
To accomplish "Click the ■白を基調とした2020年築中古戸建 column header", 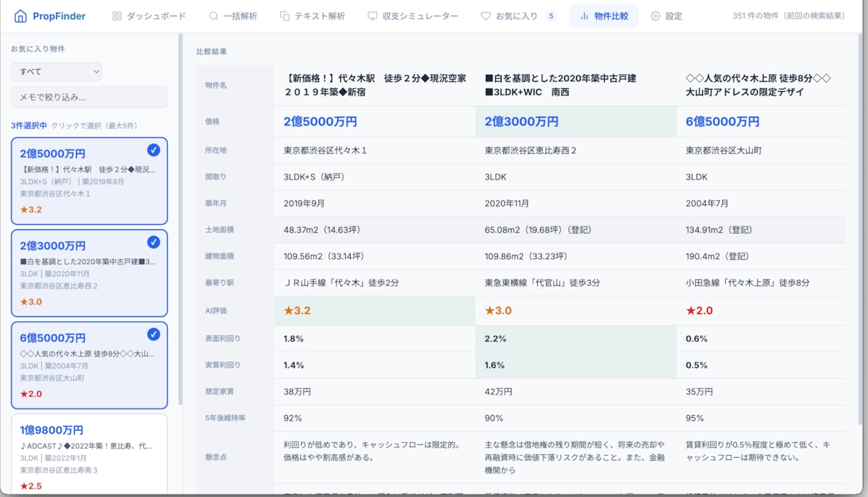I will click(561, 85).
